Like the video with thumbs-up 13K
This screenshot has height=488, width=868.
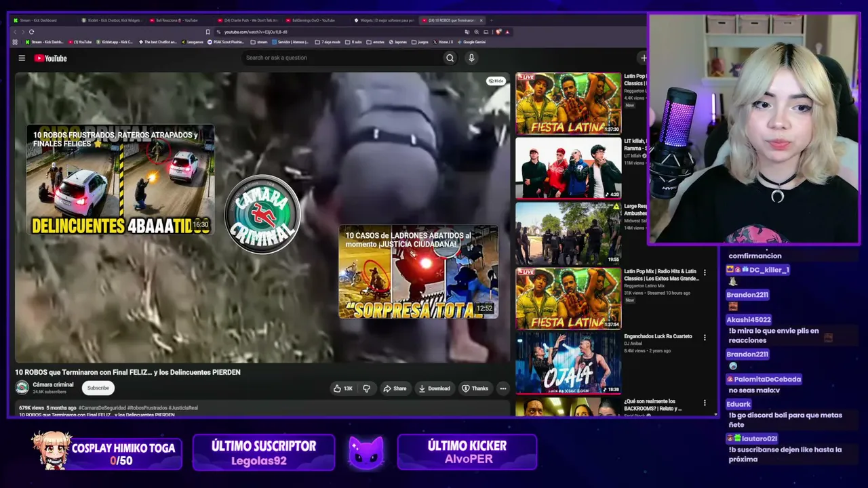(x=342, y=388)
